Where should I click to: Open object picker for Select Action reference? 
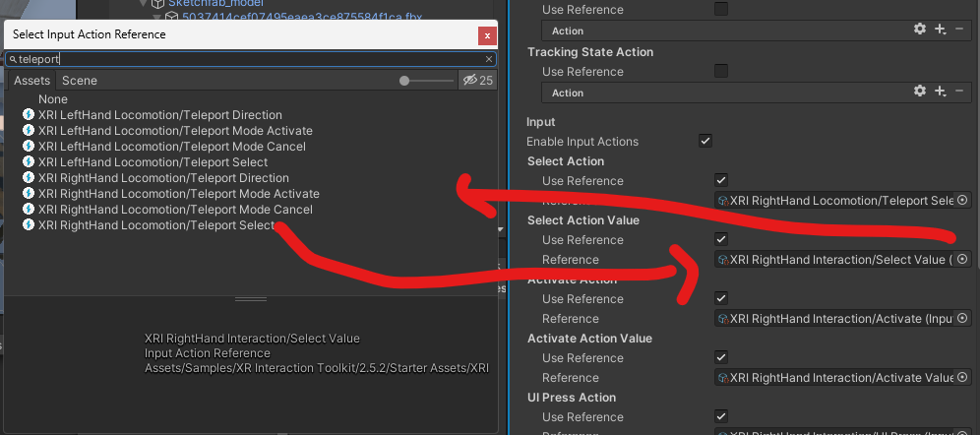(962, 200)
